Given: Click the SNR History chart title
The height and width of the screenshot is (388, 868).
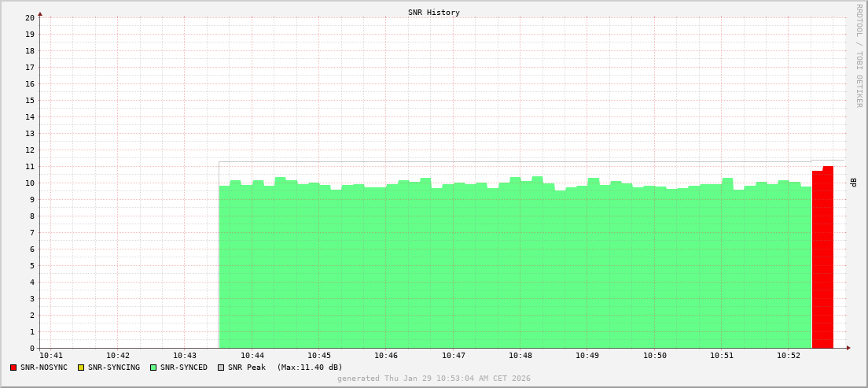Looking at the screenshot, I should [434, 13].
